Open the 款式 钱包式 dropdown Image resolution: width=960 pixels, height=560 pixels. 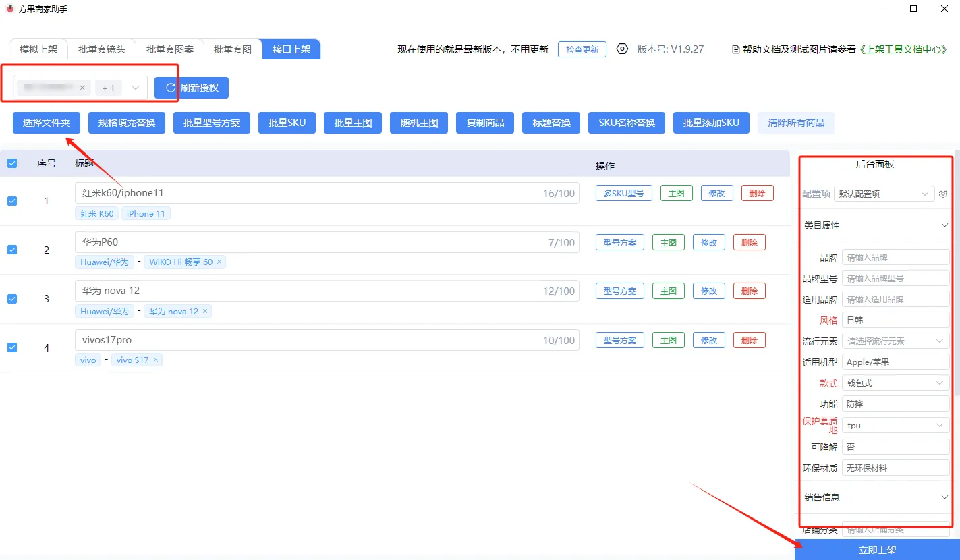click(x=895, y=383)
